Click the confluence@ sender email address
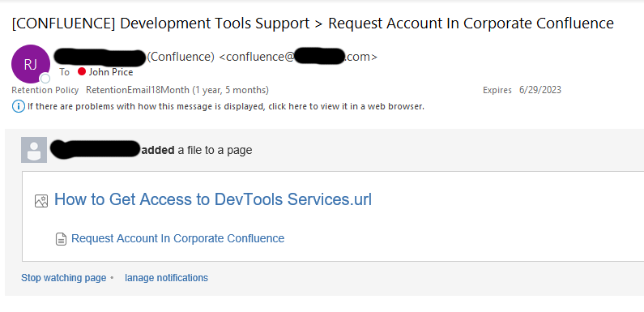644x312 pixels. click(298, 57)
